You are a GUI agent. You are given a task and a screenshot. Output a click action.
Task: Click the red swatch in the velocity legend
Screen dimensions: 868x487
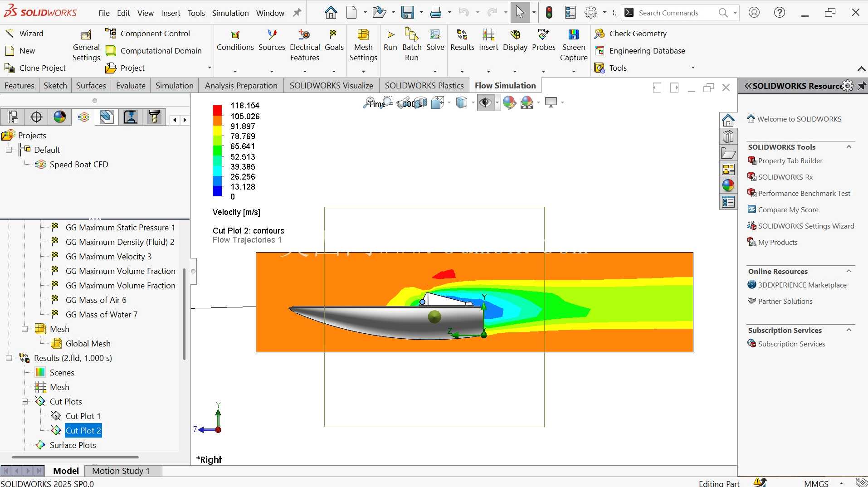[218, 109]
